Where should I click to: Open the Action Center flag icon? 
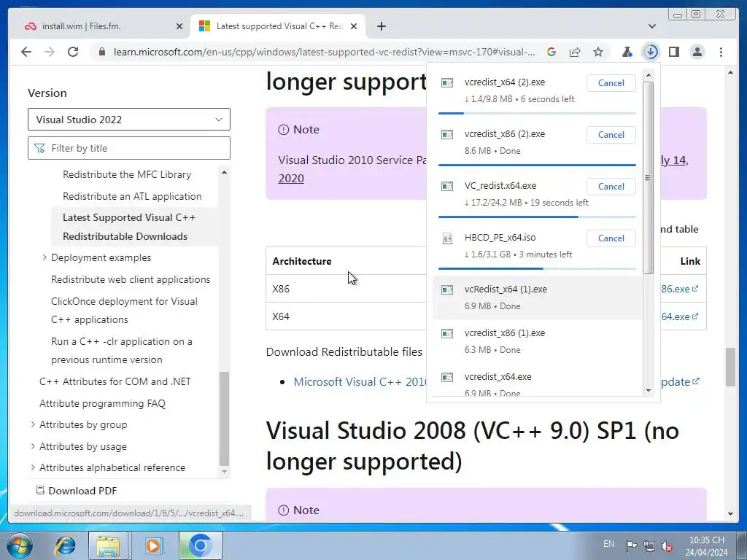(x=631, y=546)
